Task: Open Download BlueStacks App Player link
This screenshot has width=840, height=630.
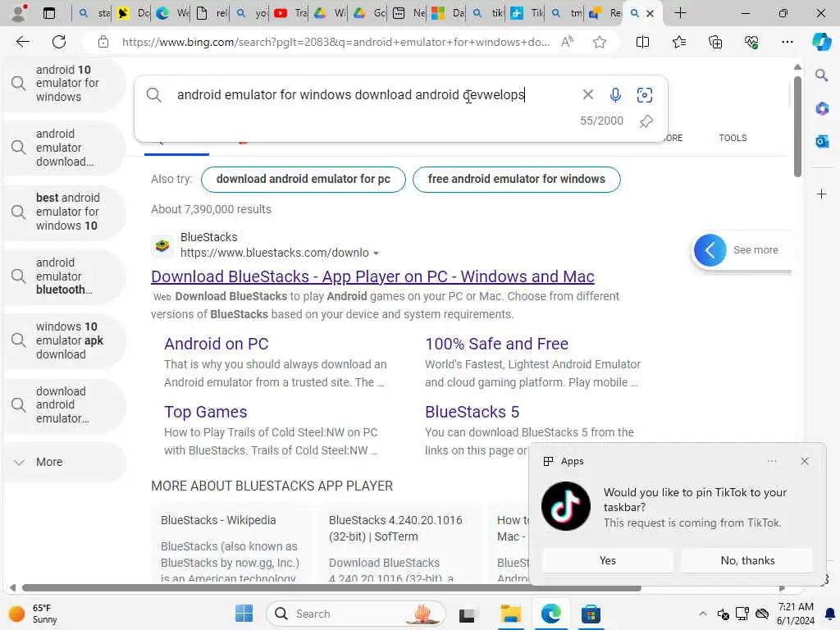Action: (x=372, y=276)
